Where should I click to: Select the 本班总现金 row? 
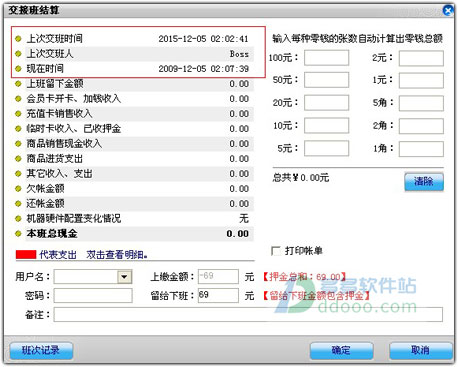[134, 234]
